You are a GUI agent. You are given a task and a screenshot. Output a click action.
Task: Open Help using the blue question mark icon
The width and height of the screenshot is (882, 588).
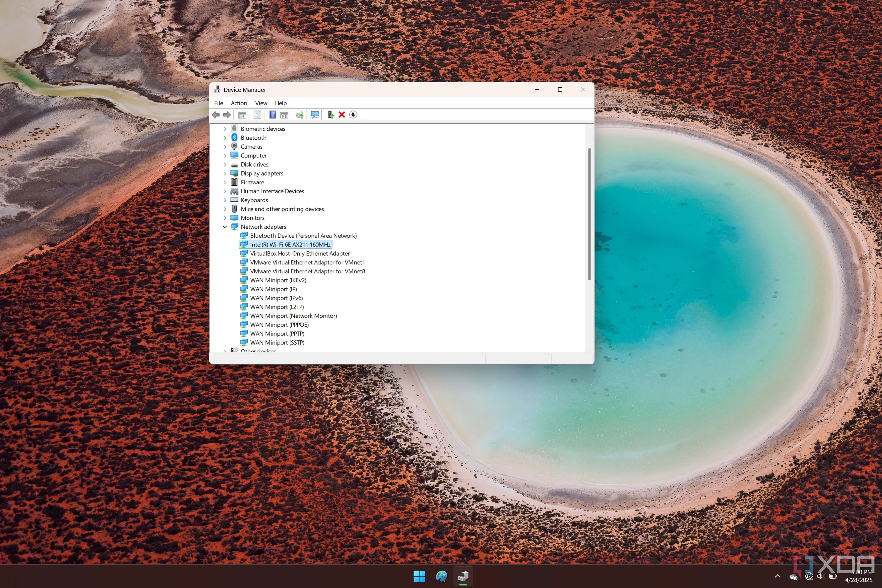(x=273, y=115)
